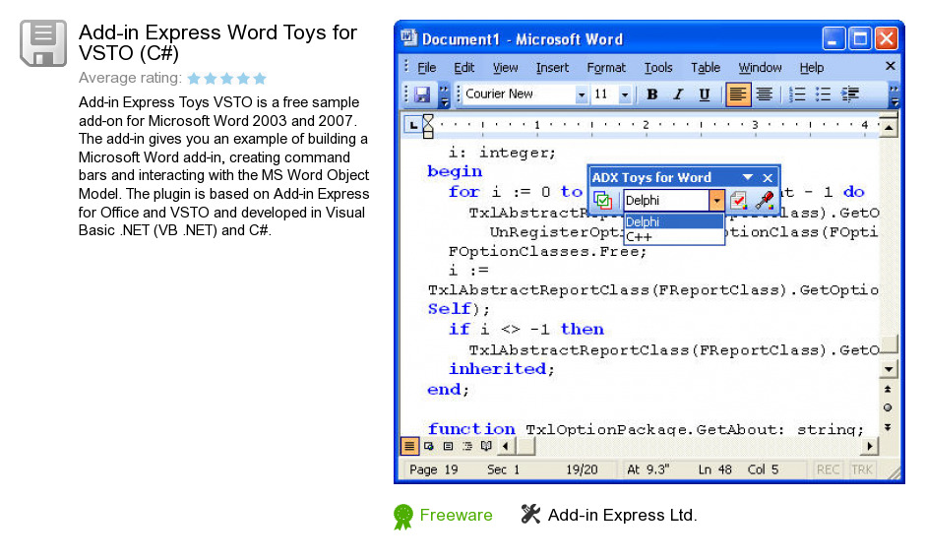Open the Table menu
The image size is (925, 560).
[x=706, y=68]
